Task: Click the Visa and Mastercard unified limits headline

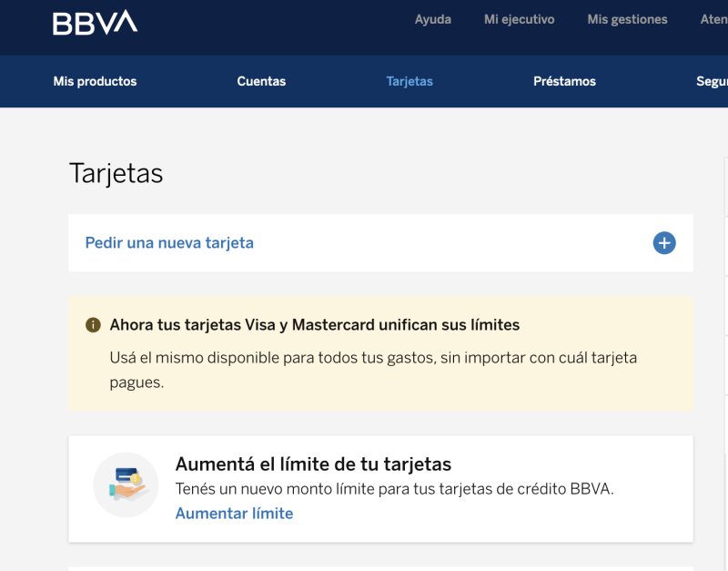Action: [315, 325]
